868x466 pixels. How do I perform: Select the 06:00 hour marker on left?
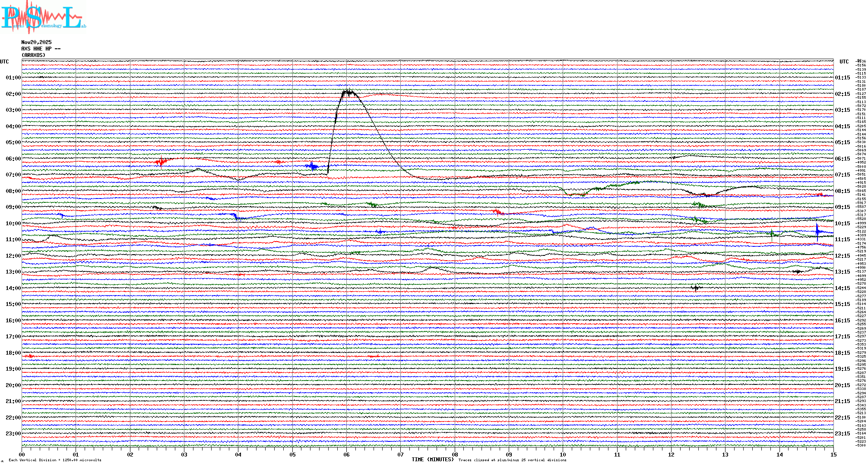click(x=13, y=159)
